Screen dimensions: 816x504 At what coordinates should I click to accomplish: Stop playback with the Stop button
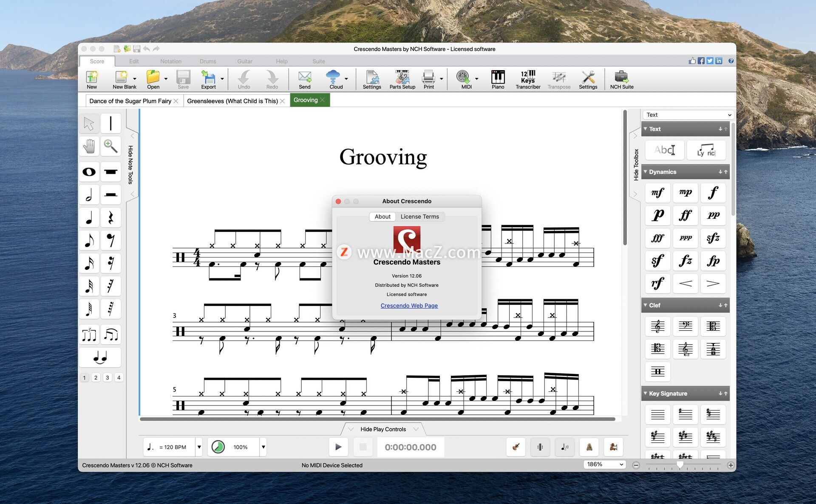click(x=363, y=447)
